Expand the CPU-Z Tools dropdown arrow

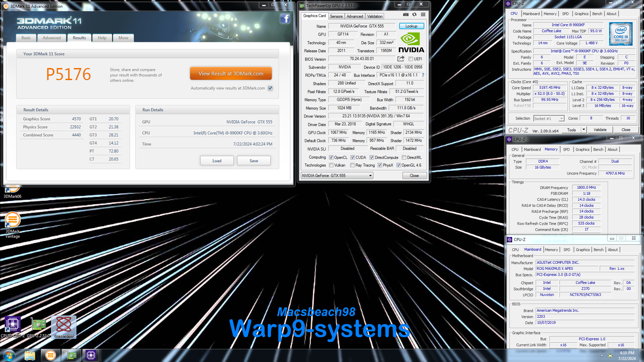(584, 130)
